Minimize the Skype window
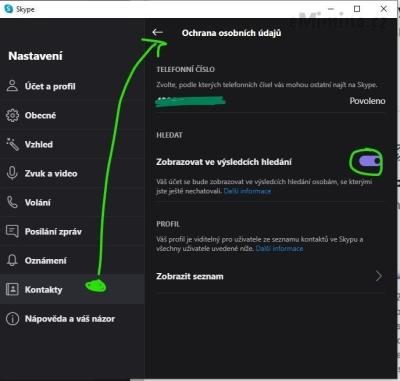The height and width of the screenshot is (381, 400). tap(331, 9)
